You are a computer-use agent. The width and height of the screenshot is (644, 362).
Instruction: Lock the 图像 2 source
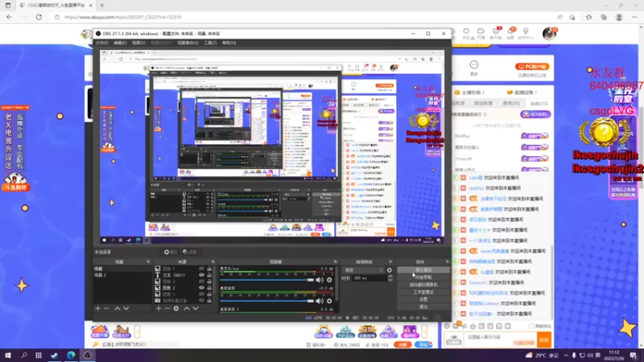(209, 288)
